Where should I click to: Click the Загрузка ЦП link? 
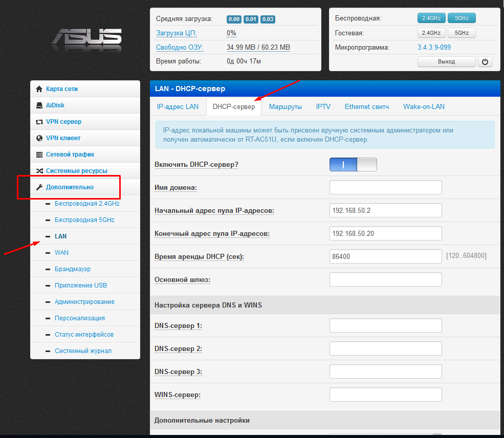pyautogui.click(x=176, y=33)
